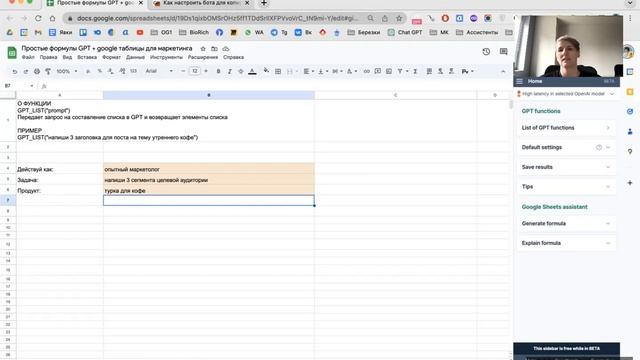
Task: Open the vertical align dropdown
Action: tap(322, 71)
